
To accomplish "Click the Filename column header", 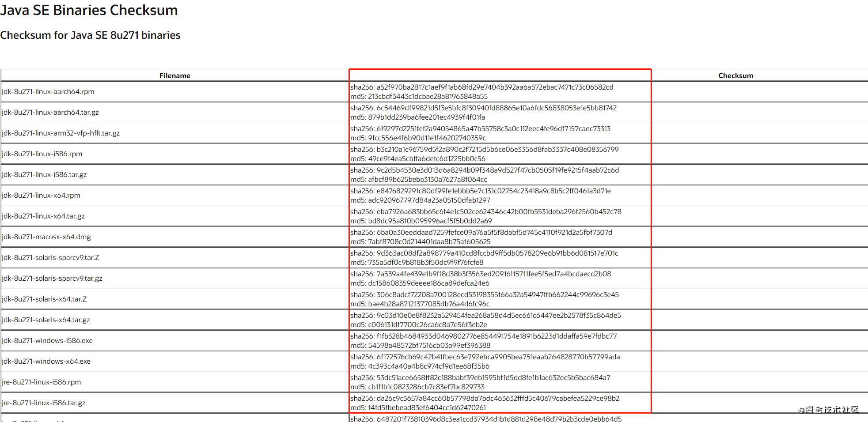I will [175, 75].
